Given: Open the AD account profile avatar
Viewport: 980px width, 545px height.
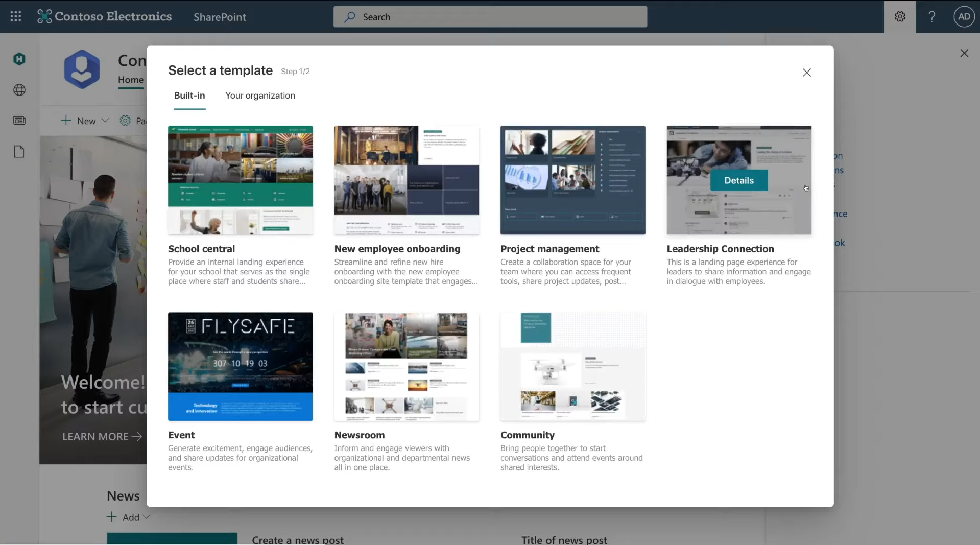Looking at the screenshot, I should tap(964, 16).
